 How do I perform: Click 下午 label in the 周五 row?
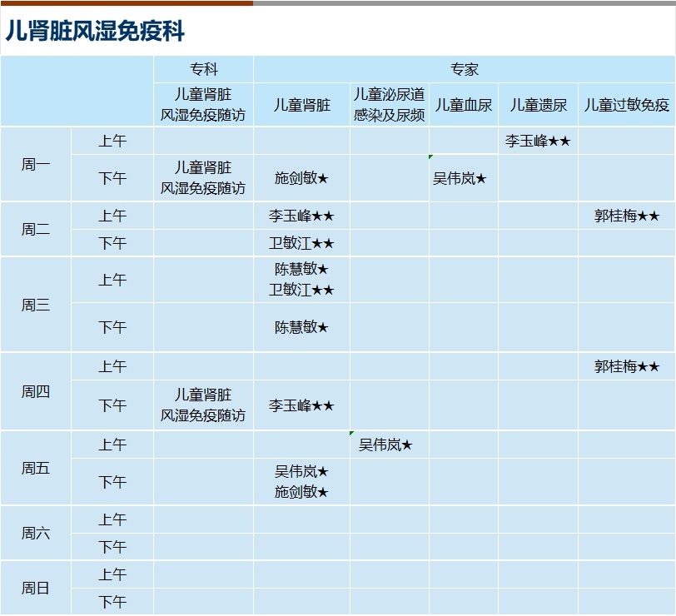pos(112,481)
